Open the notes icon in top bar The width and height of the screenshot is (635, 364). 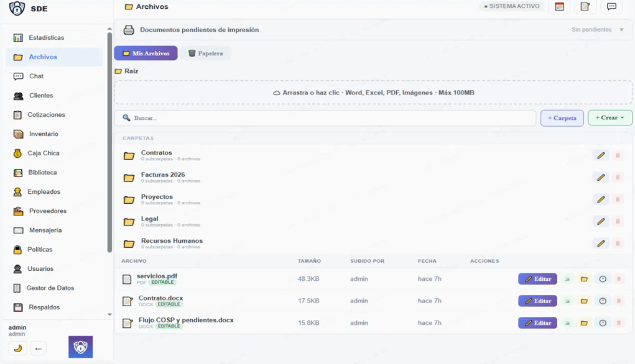point(585,7)
